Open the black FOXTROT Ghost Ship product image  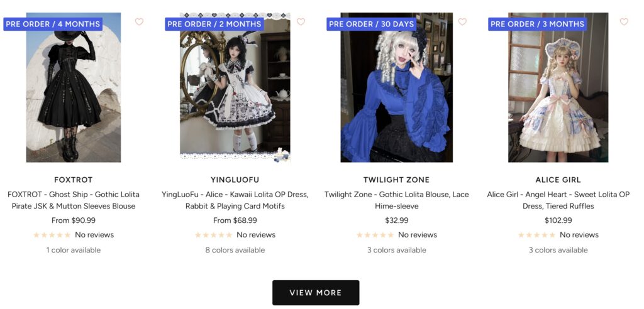point(74,87)
